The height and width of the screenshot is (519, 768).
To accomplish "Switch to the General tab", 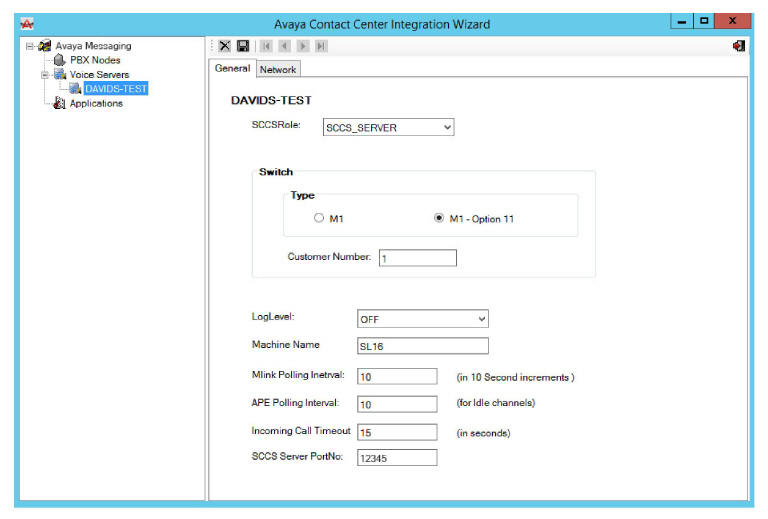I will tap(232, 68).
